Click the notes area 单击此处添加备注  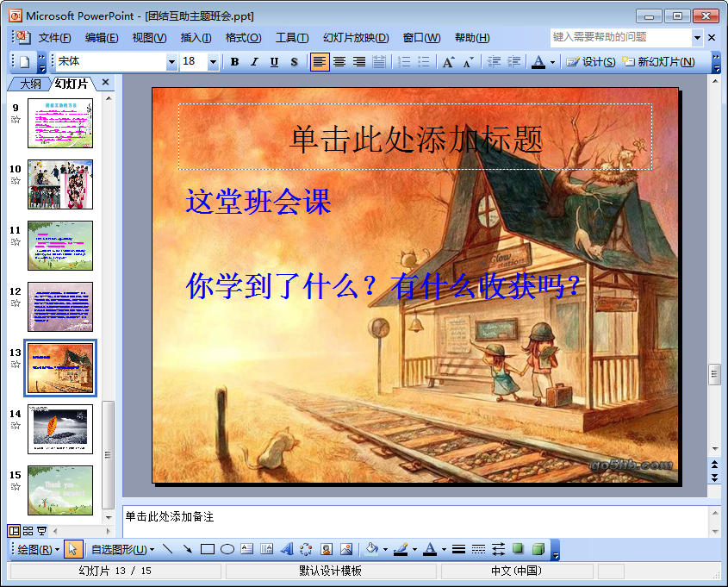pyautogui.click(x=415, y=521)
